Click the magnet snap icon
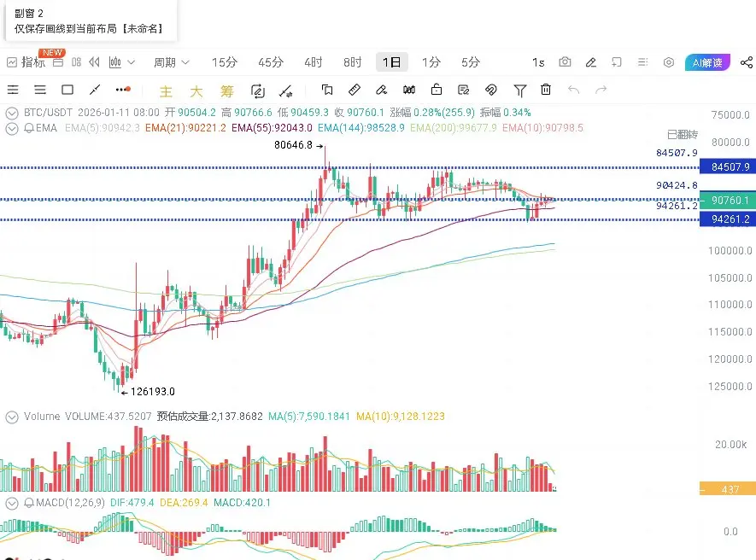This screenshot has height=560, width=756. (491, 90)
